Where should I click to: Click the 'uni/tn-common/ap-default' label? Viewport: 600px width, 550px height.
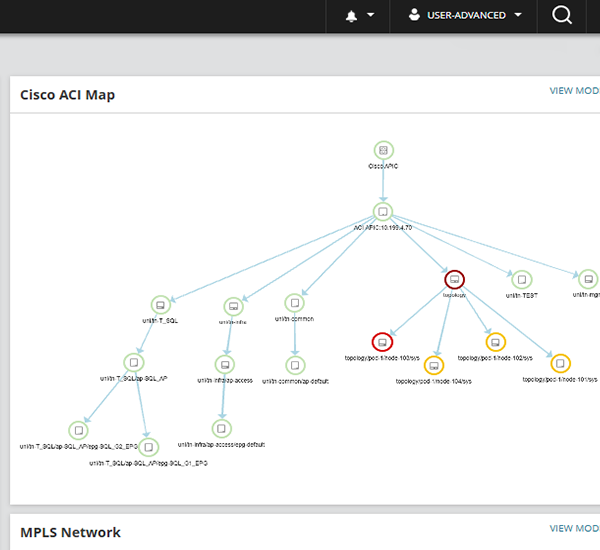coord(295,382)
